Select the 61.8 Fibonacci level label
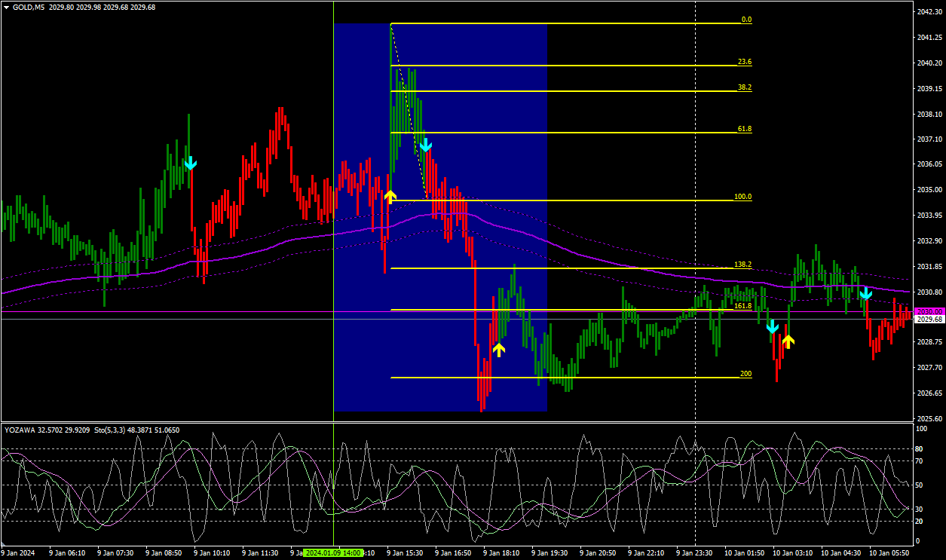Screen dimensions: 946x560 tap(745, 129)
